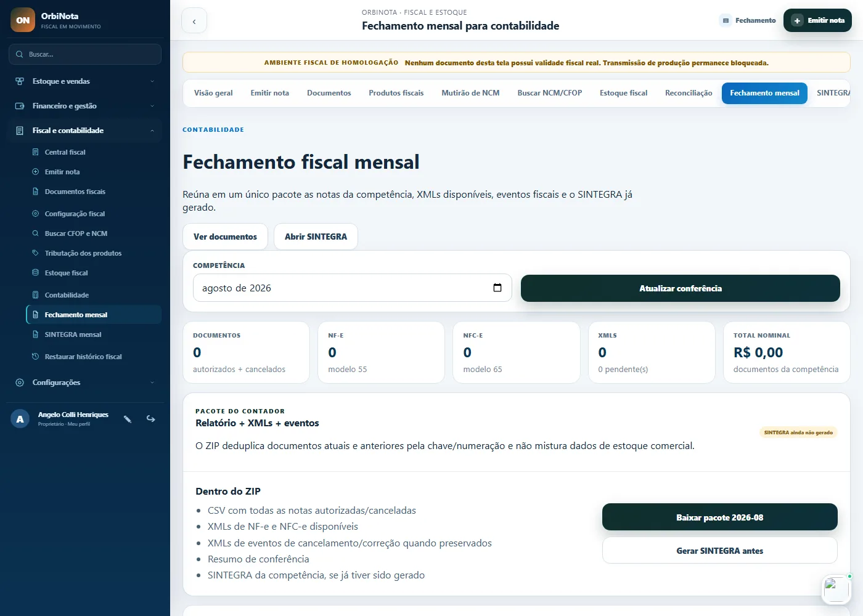
Task: Switch to the Reconciliação tab
Action: point(689,93)
